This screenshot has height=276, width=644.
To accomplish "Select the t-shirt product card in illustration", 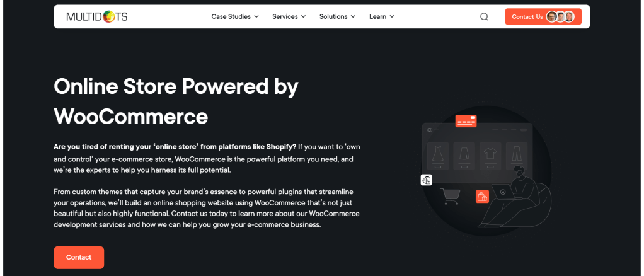I will point(490,156).
